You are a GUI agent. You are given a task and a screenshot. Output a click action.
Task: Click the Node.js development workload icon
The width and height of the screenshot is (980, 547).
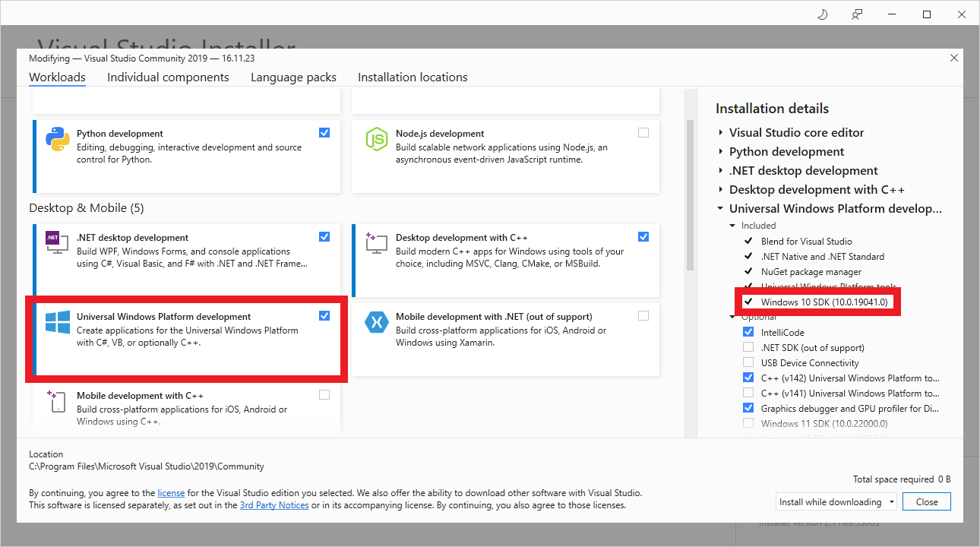(x=377, y=139)
